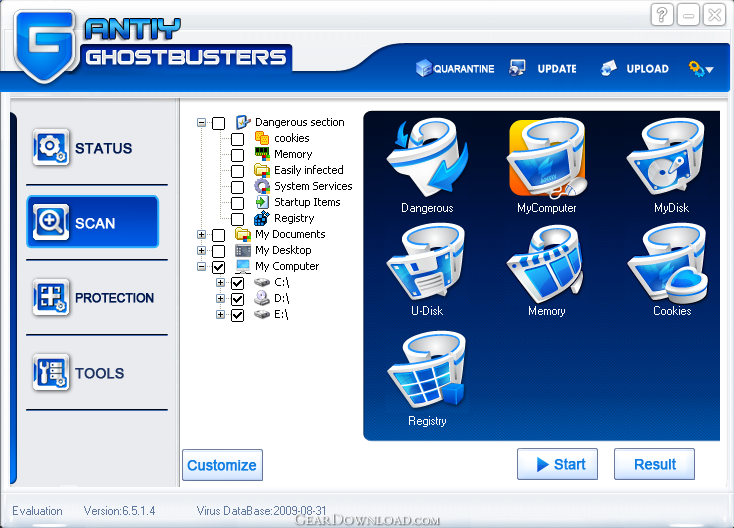Click the Virus DataBase date text

pos(261,510)
